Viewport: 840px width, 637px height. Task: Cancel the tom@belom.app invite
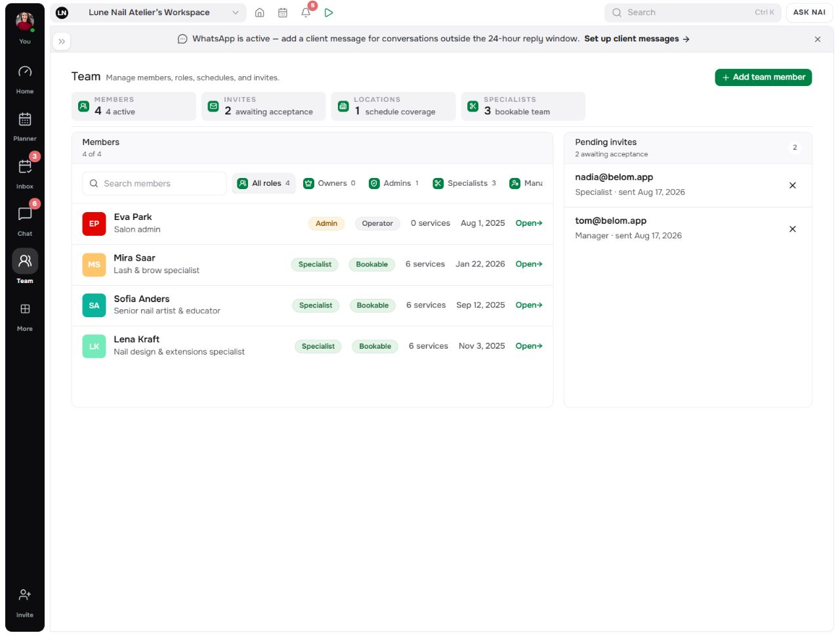pyautogui.click(x=793, y=229)
